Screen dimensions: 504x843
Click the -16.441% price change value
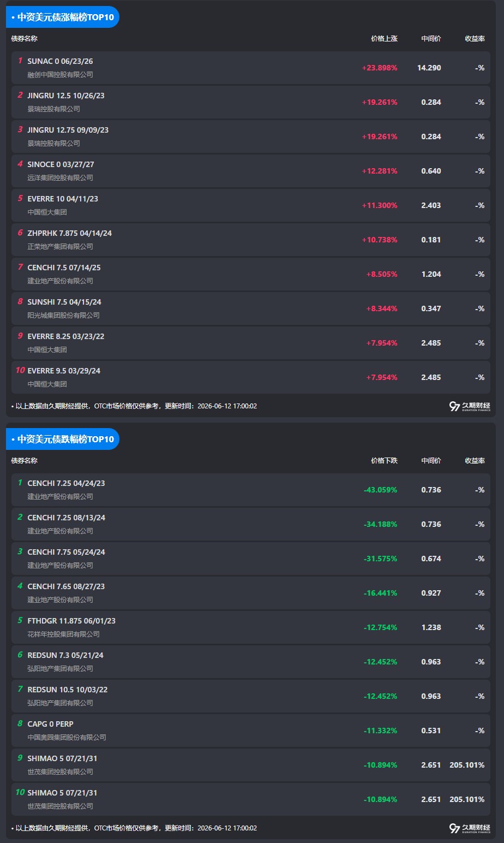coord(380,593)
